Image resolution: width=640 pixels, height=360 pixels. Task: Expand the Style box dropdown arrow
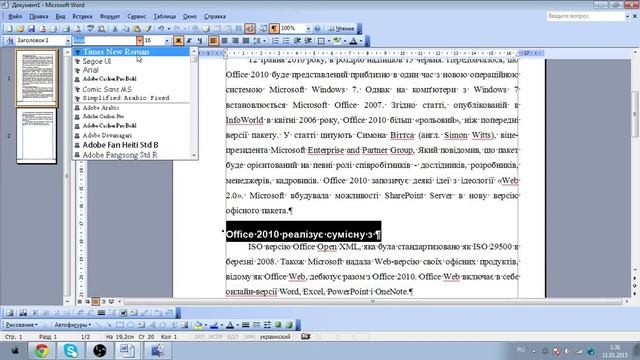click(68, 40)
